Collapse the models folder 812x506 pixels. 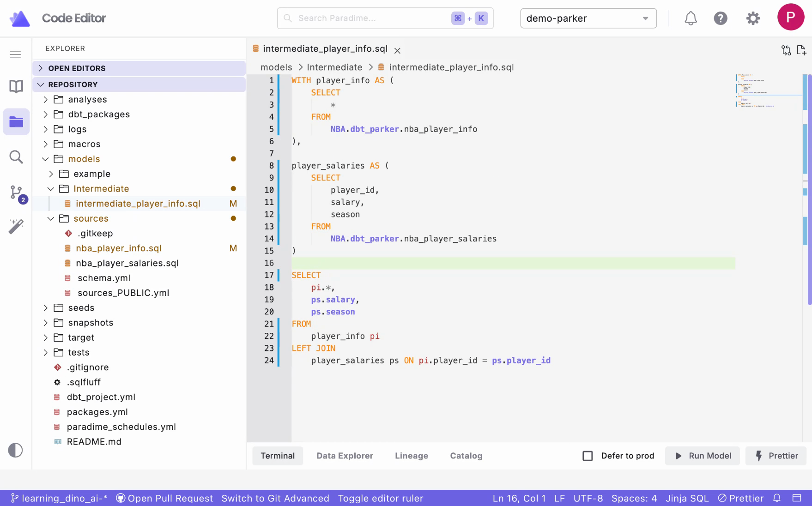point(139,159)
